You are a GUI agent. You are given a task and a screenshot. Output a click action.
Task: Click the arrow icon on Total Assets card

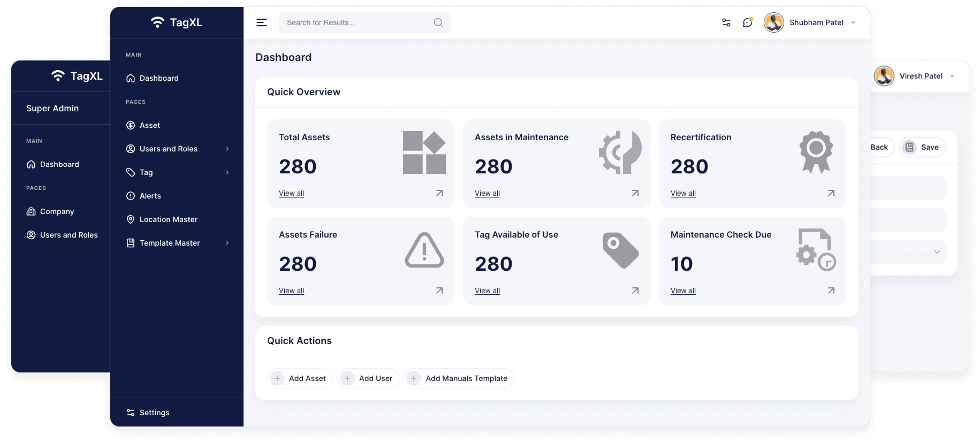tap(439, 193)
